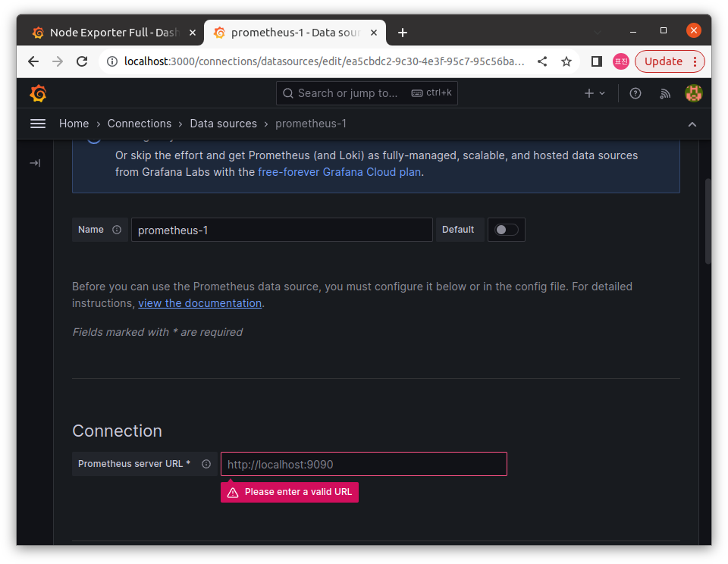
Task: Go to the Data sources breadcrumb
Action: [x=223, y=124]
